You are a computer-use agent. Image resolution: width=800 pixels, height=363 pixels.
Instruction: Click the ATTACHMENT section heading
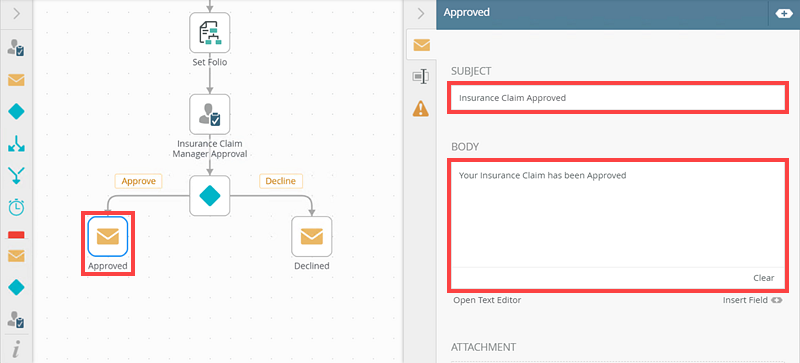coord(484,347)
